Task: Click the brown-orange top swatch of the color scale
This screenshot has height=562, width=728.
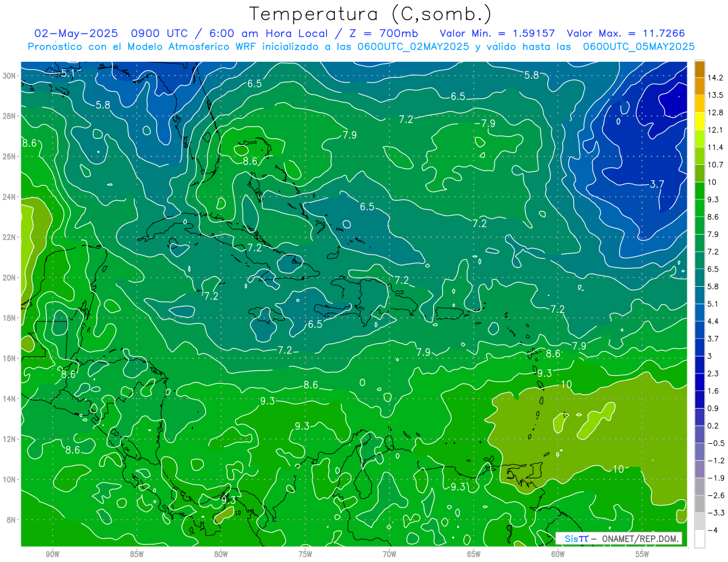Action: pyautogui.click(x=699, y=70)
